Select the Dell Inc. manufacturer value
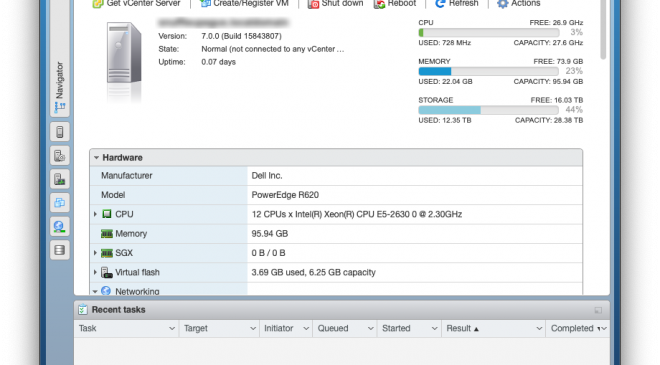Image resolution: width=660 pixels, height=365 pixels. pyautogui.click(x=267, y=176)
